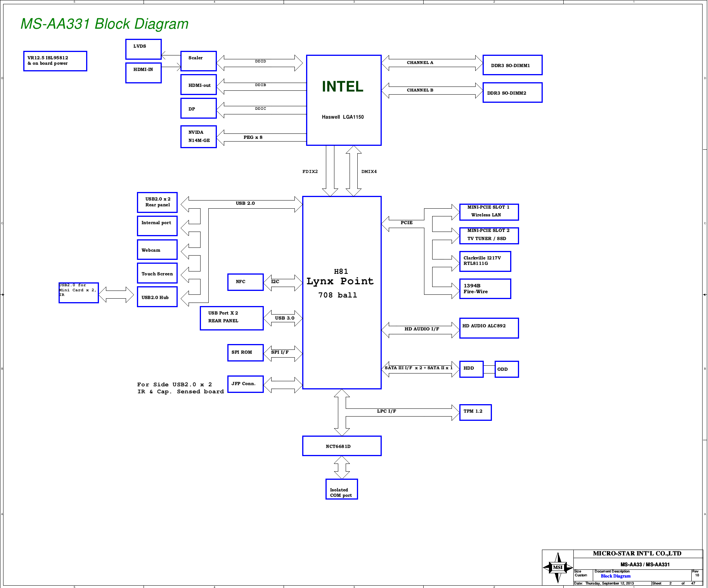Select the HDMI-out block
The height and width of the screenshot is (588, 708).
199,85
